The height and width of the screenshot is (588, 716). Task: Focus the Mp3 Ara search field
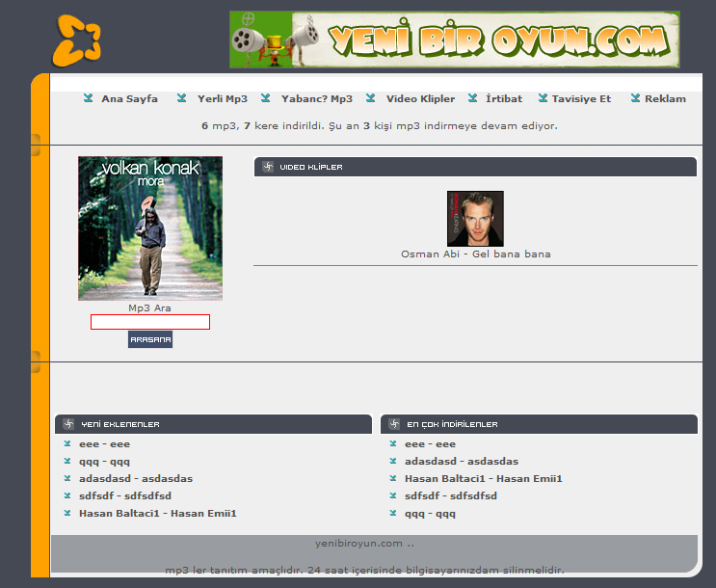tap(150, 322)
